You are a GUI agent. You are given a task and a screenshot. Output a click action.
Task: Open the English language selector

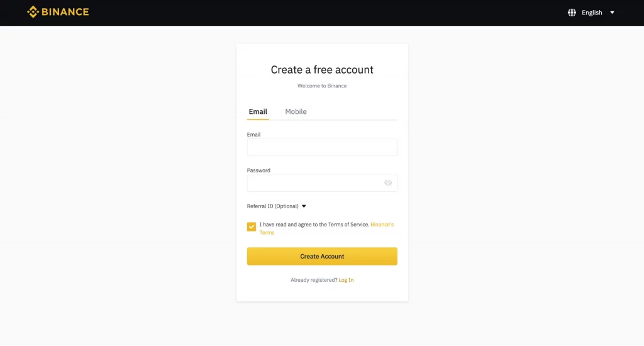coord(592,13)
